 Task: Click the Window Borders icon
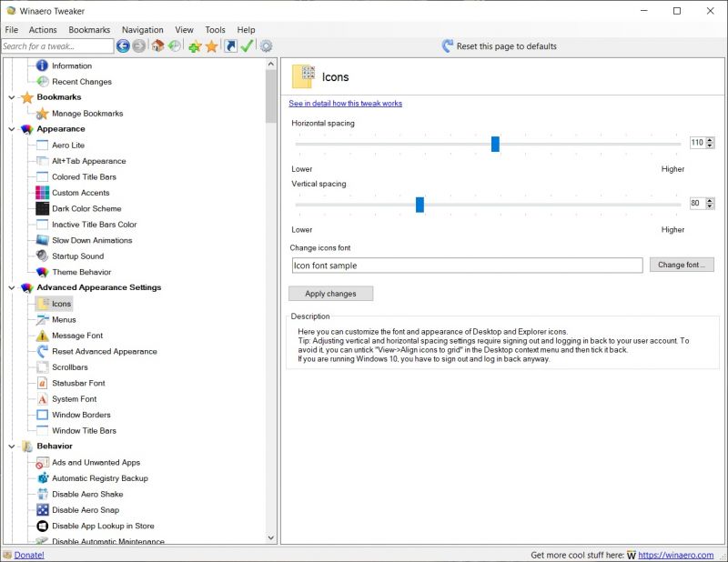coord(42,415)
